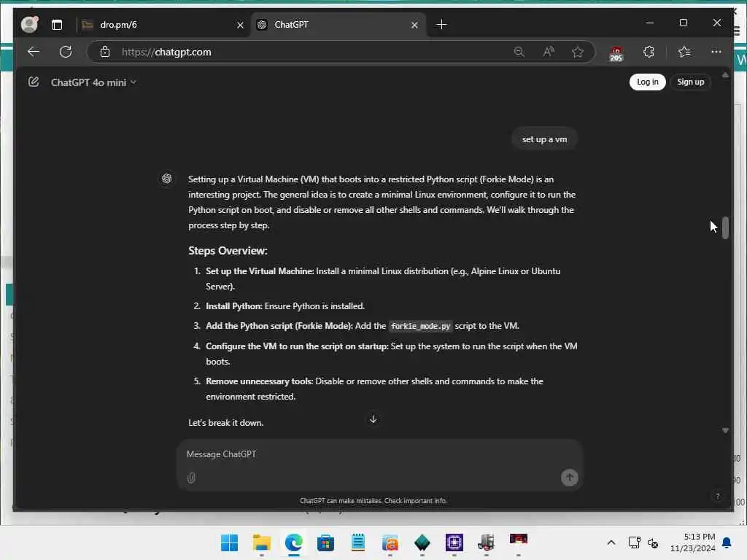The image size is (747, 560).
Task: Open a new browser tab
Action: click(441, 24)
